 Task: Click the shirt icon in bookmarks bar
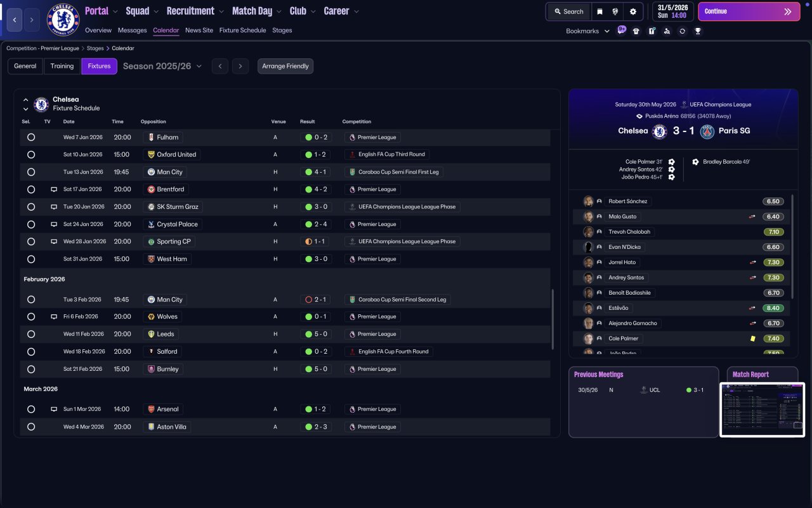click(x=636, y=31)
